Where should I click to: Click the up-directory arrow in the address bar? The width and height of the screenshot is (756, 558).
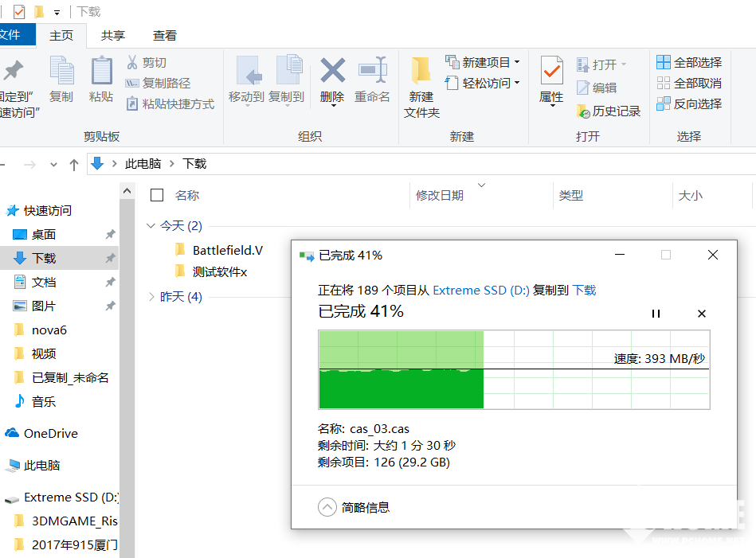[x=74, y=164]
